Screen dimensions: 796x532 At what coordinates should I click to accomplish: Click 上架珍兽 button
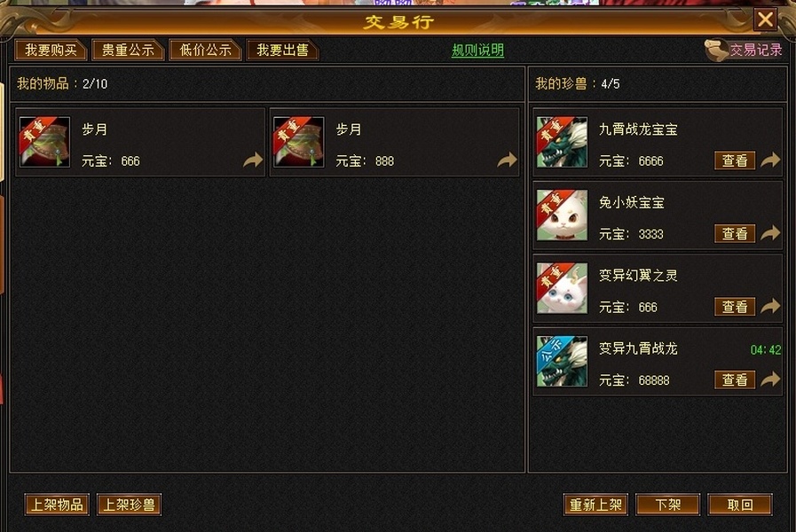(129, 505)
